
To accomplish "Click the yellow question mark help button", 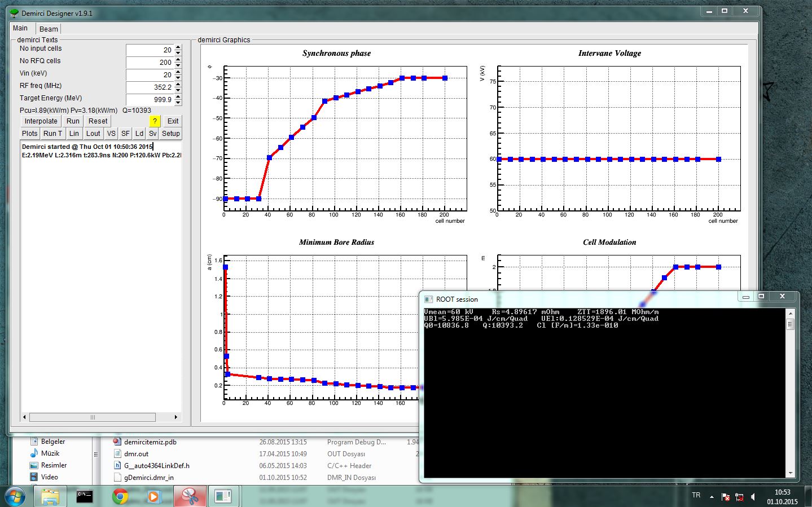I will pyautogui.click(x=155, y=121).
